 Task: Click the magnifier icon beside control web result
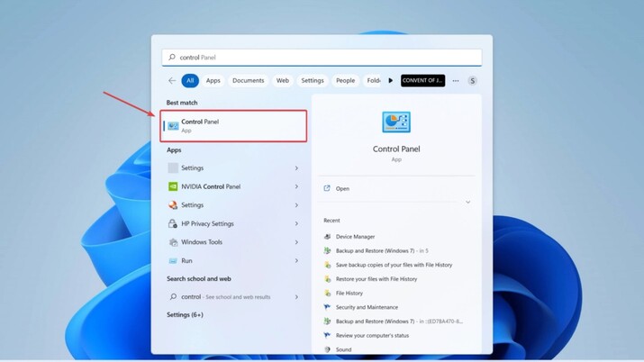pos(173,296)
